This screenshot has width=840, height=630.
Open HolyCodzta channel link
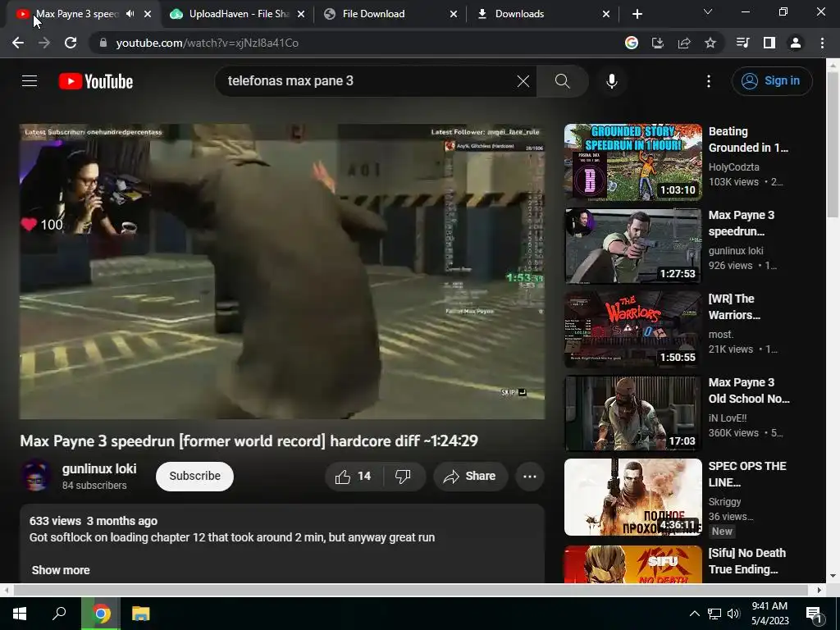733,167
